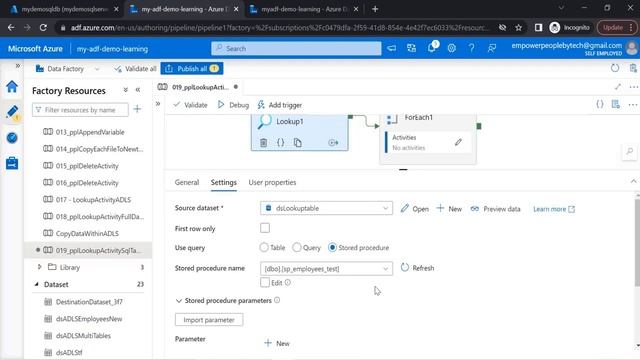Image resolution: width=640 pixels, height=360 pixels.
Task: Select the Query radio option
Action: click(297, 247)
